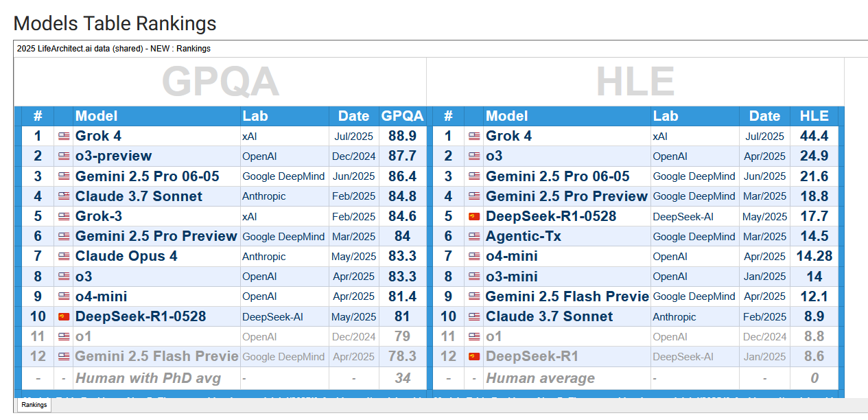Click the 21.6 HLE score cell

tap(814, 176)
